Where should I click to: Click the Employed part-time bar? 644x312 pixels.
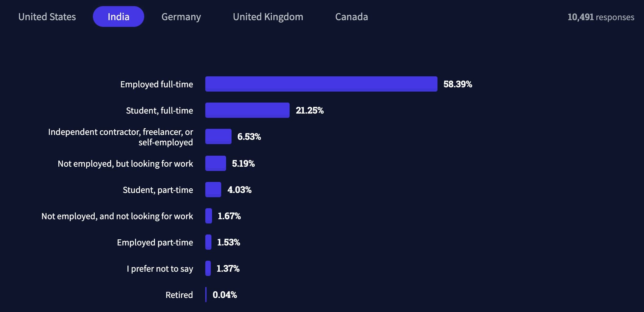click(x=208, y=242)
